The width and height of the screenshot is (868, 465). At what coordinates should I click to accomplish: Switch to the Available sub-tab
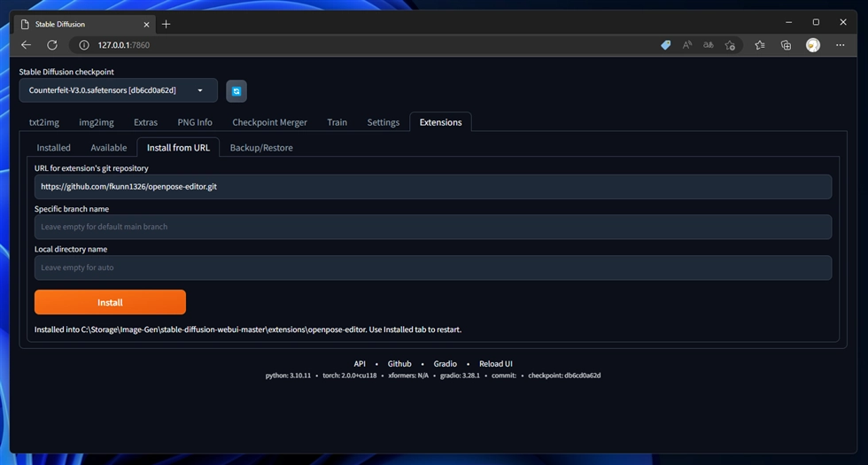click(x=108, y=148)
